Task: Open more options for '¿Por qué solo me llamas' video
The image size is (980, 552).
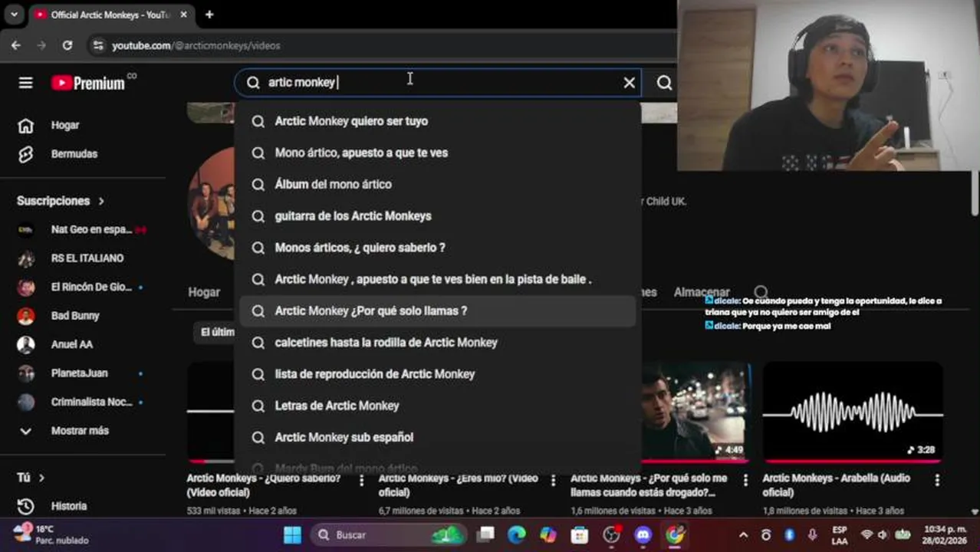Action: coord(745,481)
